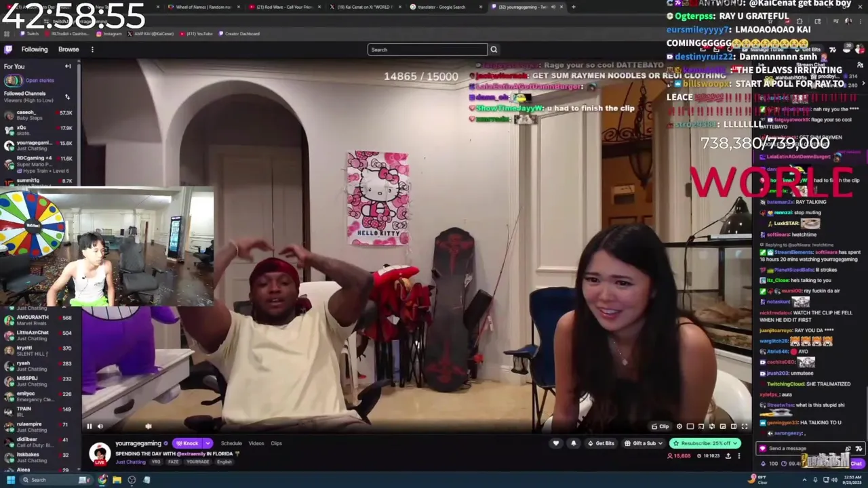
Task: Click the English language tag
Action: [224, 462]
